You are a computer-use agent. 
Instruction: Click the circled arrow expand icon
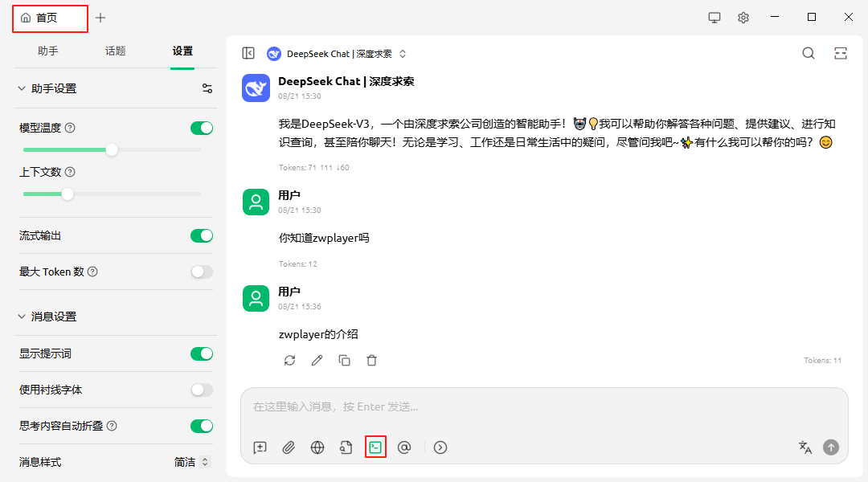point(440,447)
